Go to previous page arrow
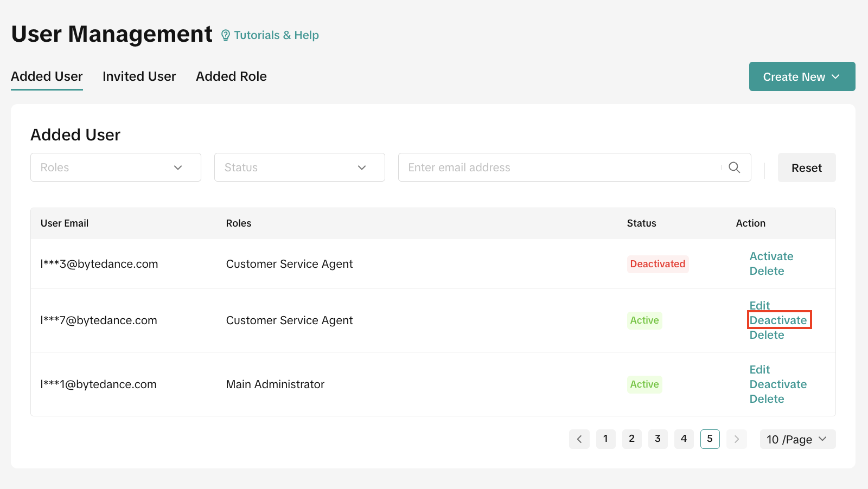Image resolution: width=868 pixels, height=489 pixels. (579, 439)
